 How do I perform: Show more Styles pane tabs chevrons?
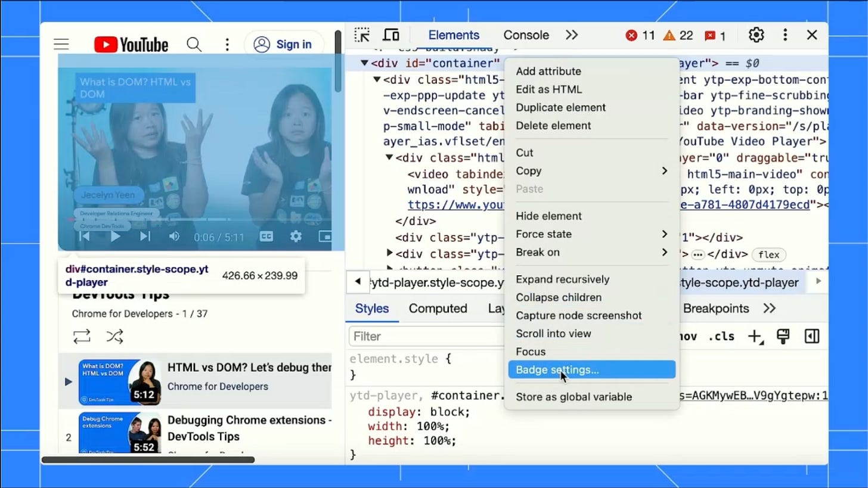tap(770, 309)
